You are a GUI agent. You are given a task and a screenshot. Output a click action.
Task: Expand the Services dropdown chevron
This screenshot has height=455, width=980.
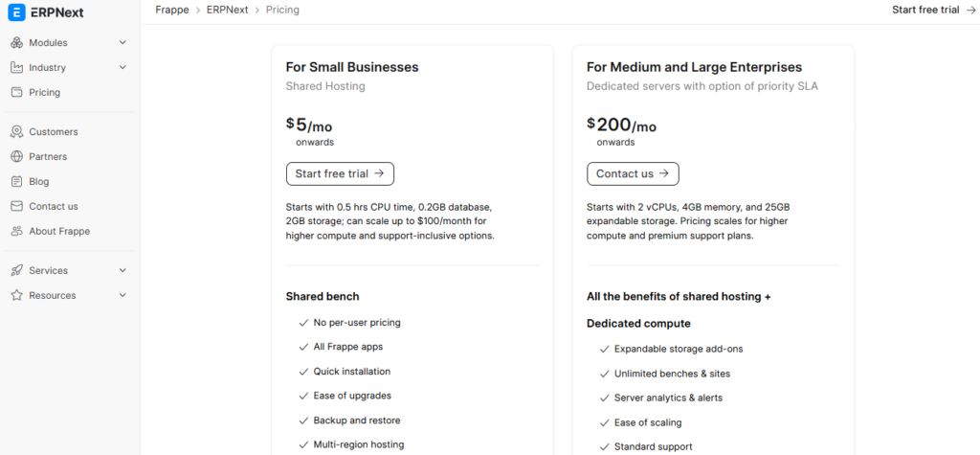click(x=122, y=271)
